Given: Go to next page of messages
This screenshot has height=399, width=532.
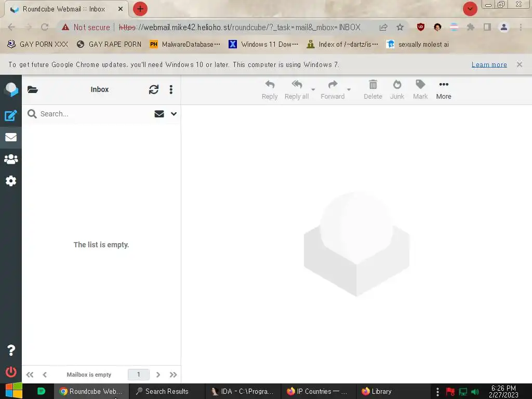Looking at the screenshot, I should click(158, 375).
